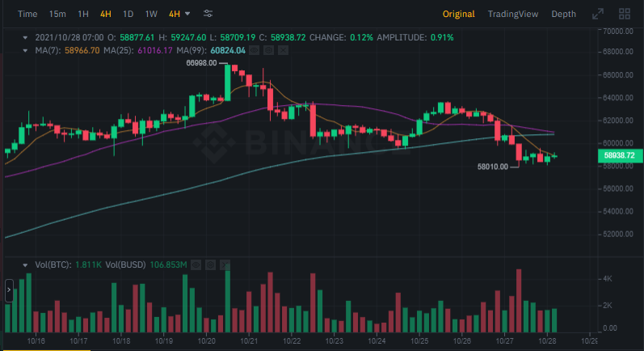Open volume indicator settings gear
Viewport: 644px width, 351px height.
click(x=208, y=264)
